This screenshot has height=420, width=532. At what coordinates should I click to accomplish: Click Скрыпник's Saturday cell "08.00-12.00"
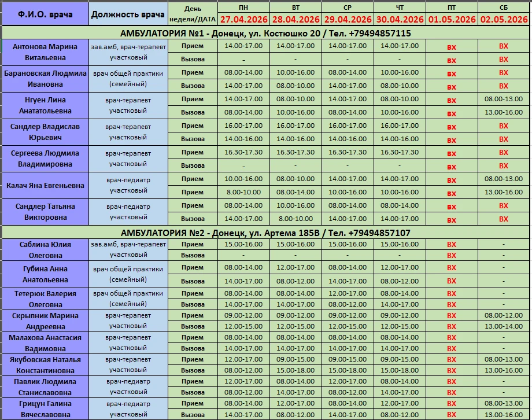(x=504, y=315)
